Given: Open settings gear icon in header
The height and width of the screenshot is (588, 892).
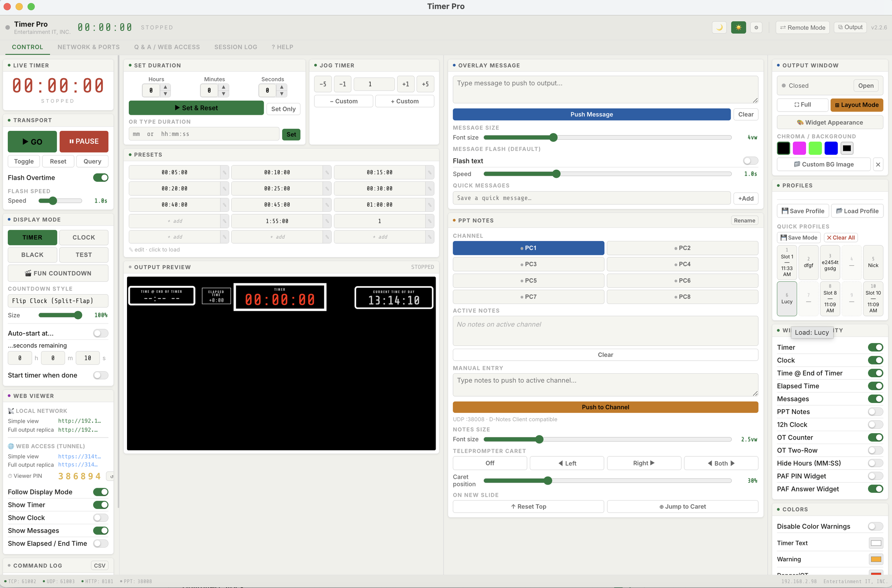Looking at the screenshot, I should [x=756, y=27].
